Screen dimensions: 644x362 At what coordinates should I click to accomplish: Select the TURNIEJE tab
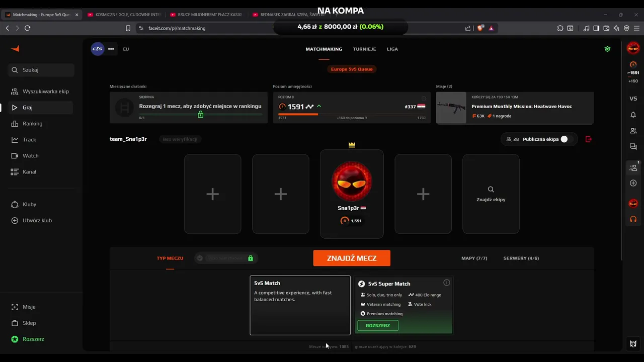coord(364,49)
